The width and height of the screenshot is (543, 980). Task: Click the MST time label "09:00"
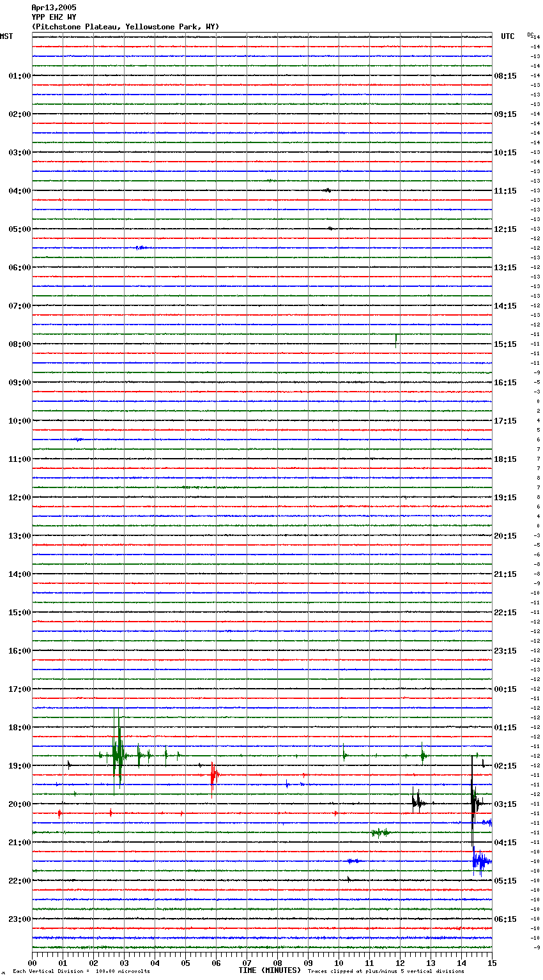(x=20, y=383)
